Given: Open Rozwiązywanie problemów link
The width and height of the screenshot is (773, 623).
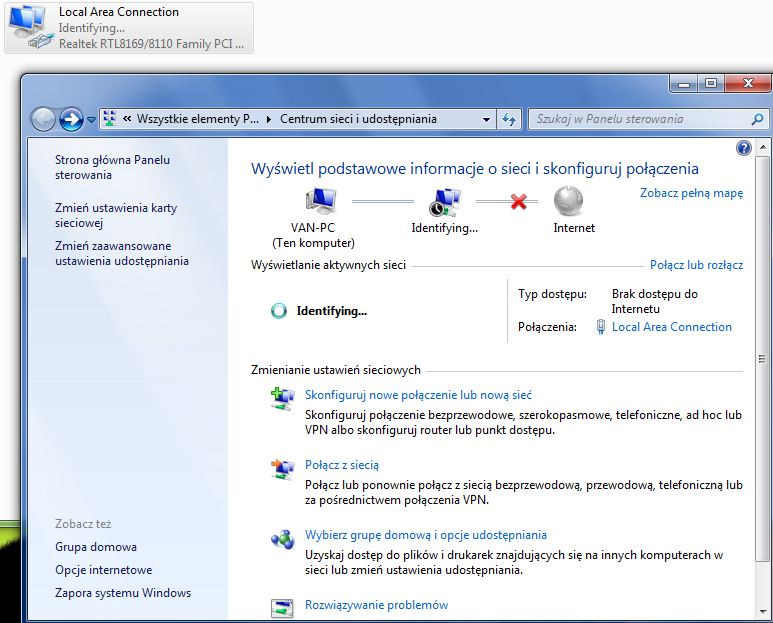Looking at the screenshot, I should [376, 605].
